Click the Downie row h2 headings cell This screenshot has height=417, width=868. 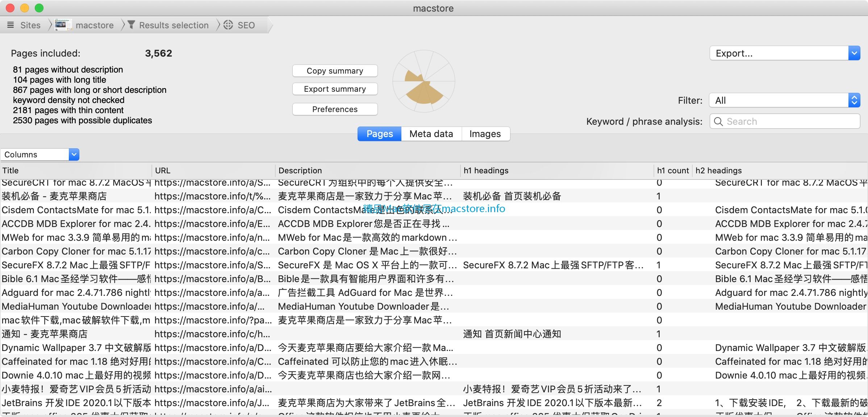(791, 375)
